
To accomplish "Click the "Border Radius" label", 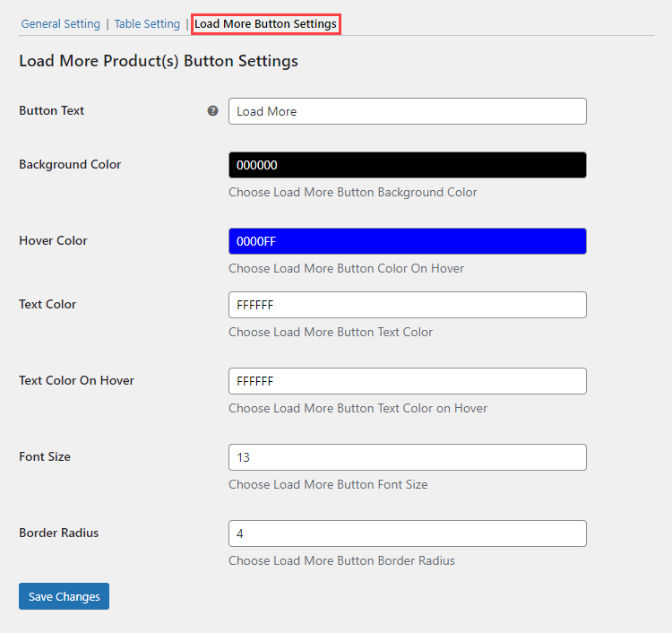I will 58,533.
